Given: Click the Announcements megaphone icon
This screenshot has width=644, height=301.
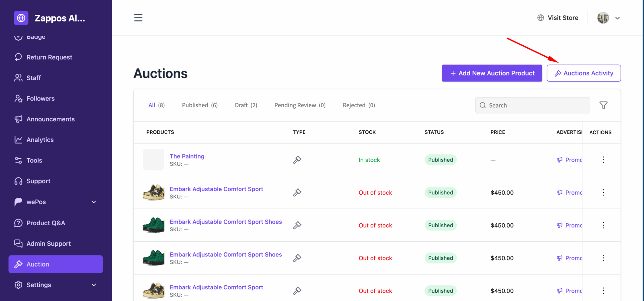Looking at the screenshot, I should click(18, 119).
